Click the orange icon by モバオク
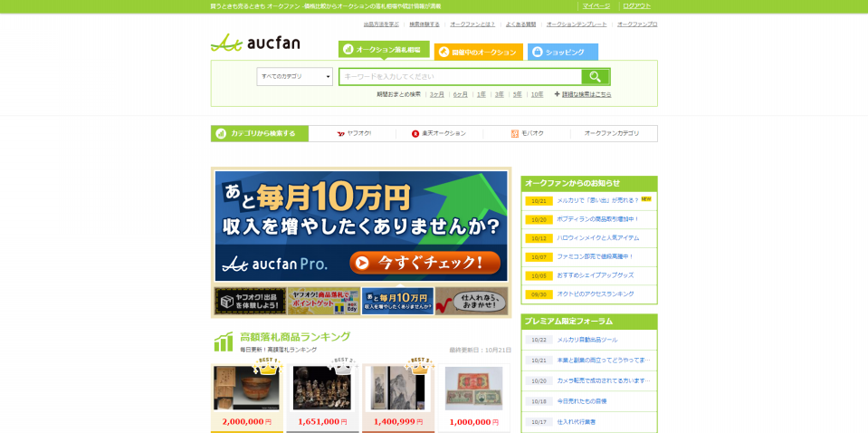868x433 pixels. coord(515,133)
